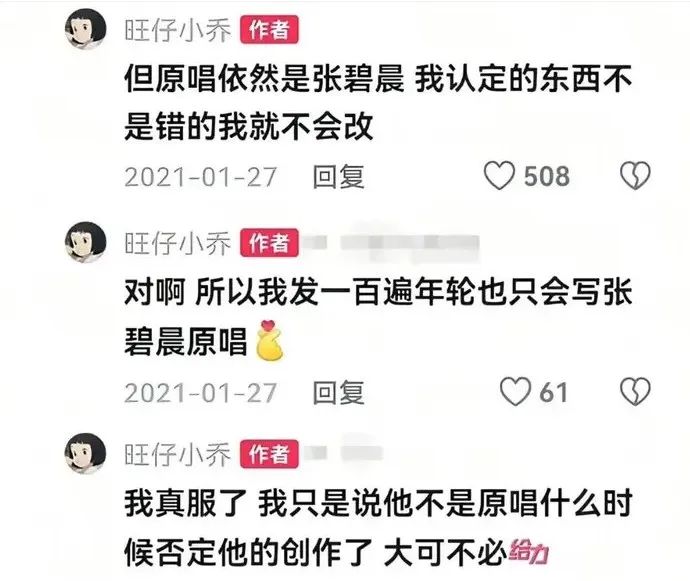Image resolution: width=690 pixels, height=581 pixels.
Task: Like the comment with 508 likes
Action: (499, 176)
